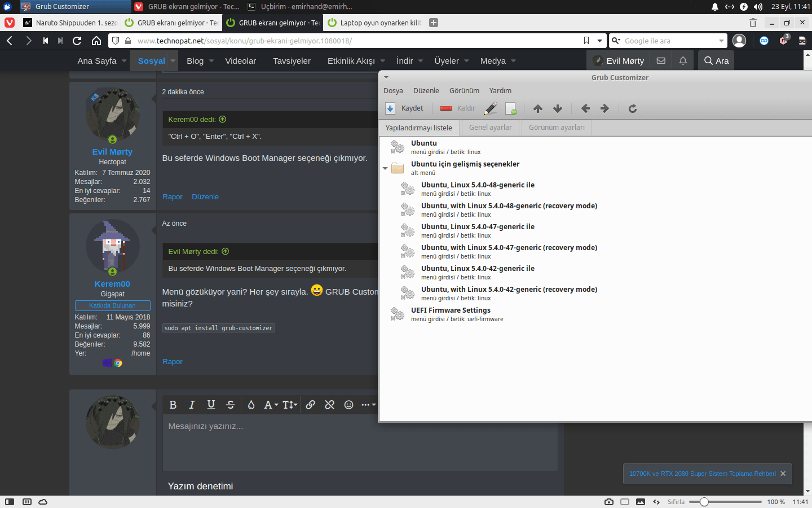Switch to the Genel ayarlar tab
The width and height of the screenshot is (812, 508).
(x=491, y=128)
